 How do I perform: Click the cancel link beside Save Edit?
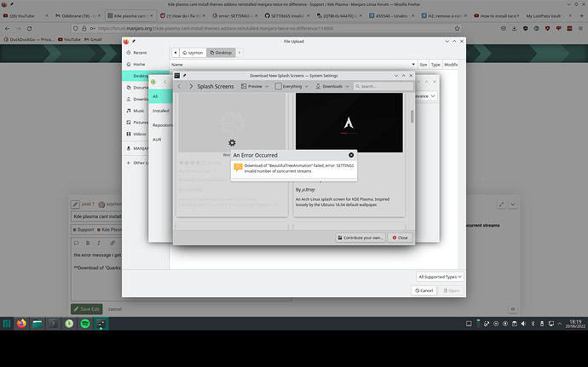[x=115, y=309]
